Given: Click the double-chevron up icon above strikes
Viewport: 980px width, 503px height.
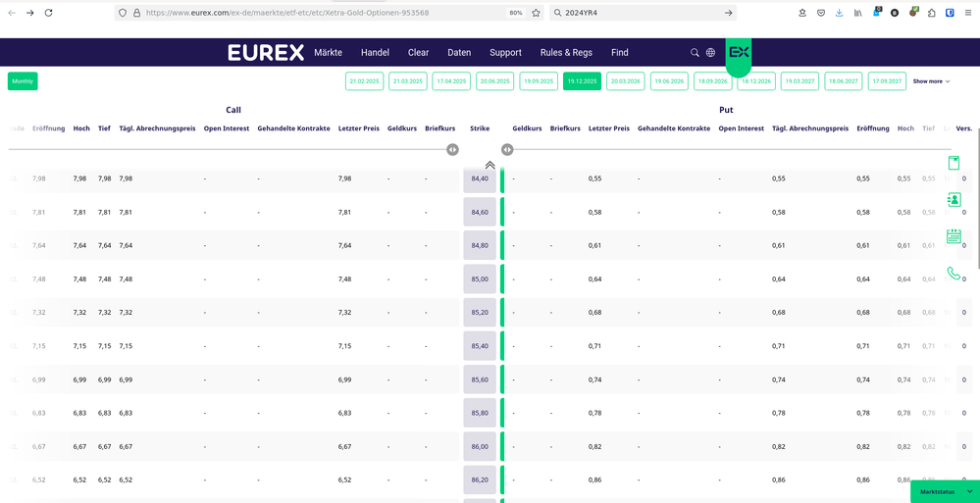Looking at the screenshot, I should 490,165.
